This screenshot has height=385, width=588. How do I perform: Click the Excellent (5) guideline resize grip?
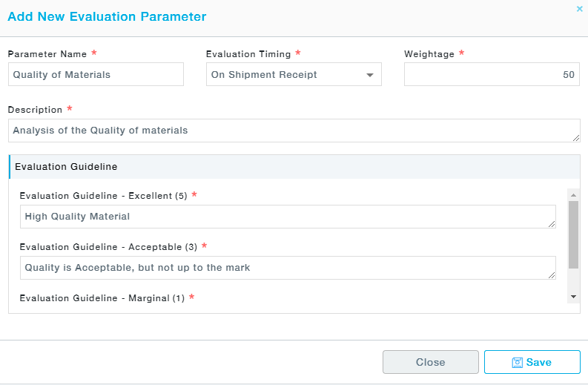552,224
